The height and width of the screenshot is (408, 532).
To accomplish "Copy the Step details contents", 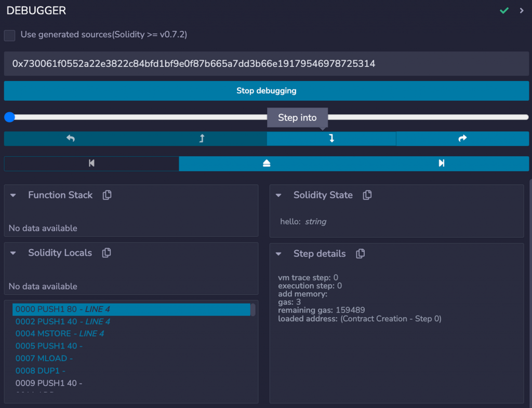I will [x=361, y=253].
